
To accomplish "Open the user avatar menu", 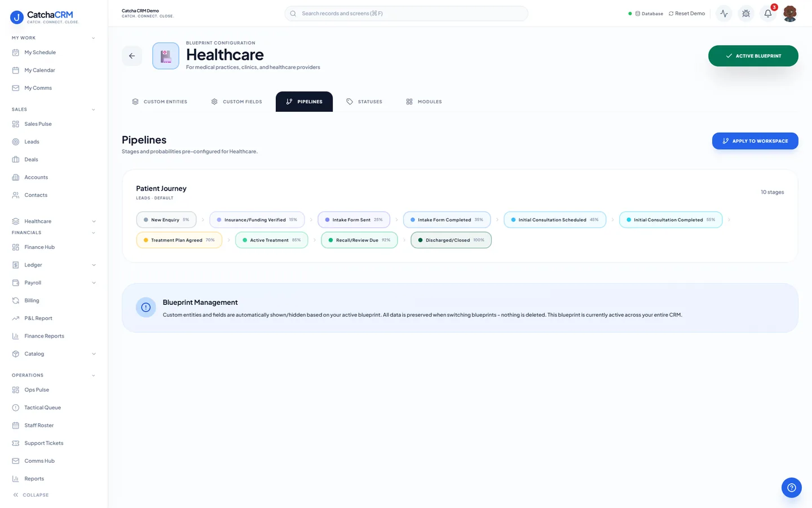I will [x=790, y=14].
